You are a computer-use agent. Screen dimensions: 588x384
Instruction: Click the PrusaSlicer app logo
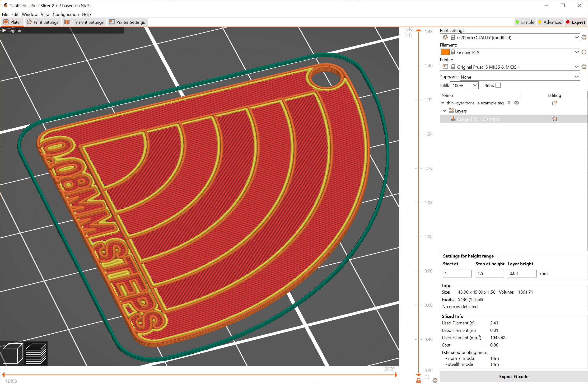pos(5,5)
